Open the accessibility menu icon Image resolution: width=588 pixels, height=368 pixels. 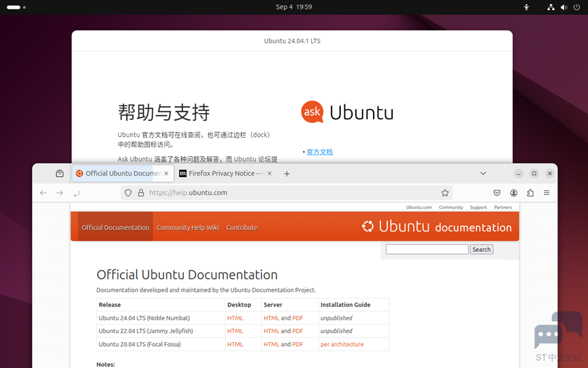coord(527,7)
